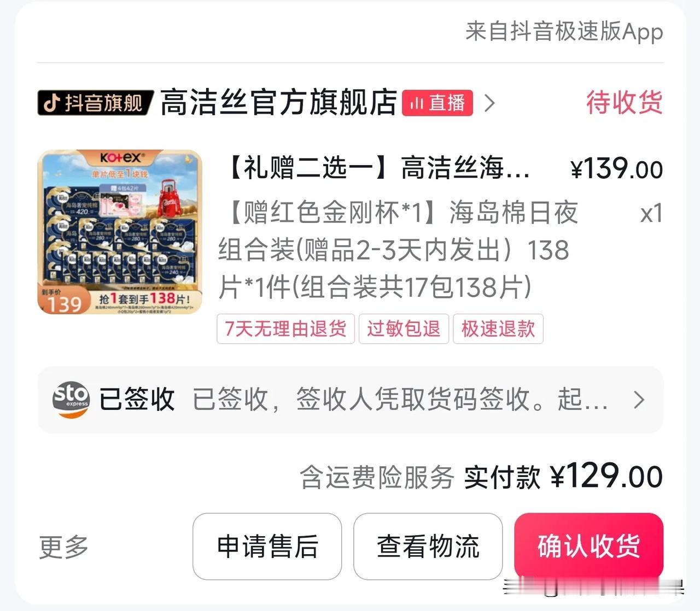Tap the 过敏包退 tag
The height and width of the screenshot is (611, 700).
(404, 329)
